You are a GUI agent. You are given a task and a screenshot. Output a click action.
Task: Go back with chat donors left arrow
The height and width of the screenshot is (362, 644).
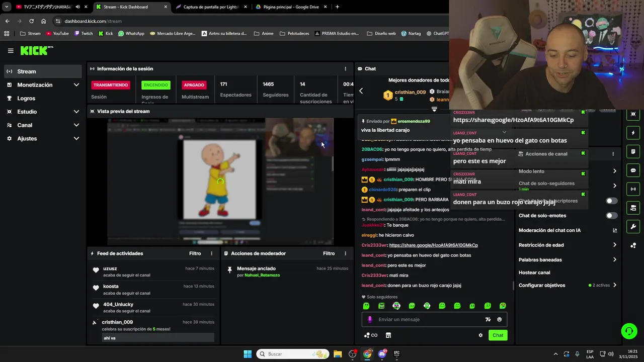coord(361,91)
